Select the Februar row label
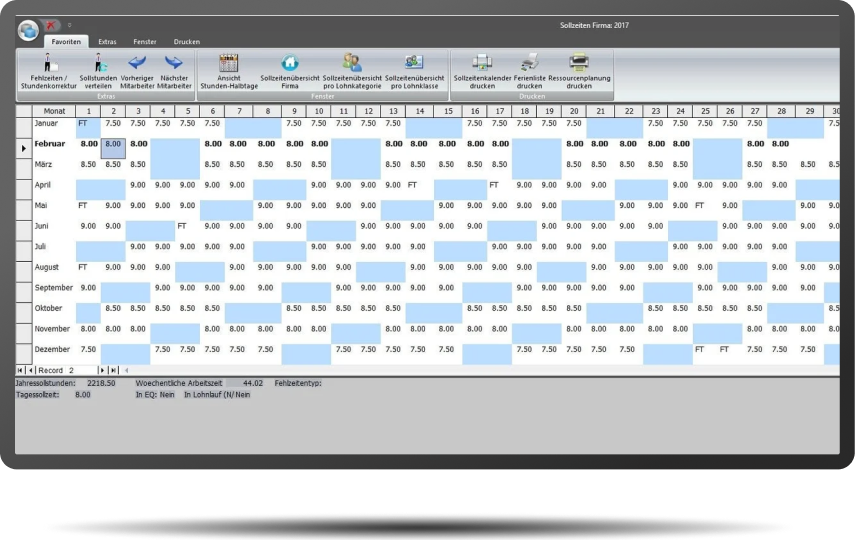 point(50,144)
